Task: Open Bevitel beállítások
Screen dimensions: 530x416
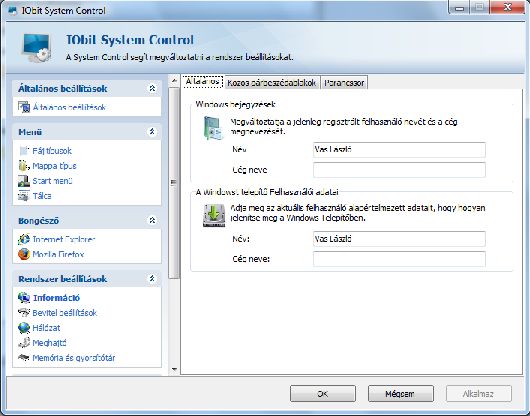Action: (x=65, y=313)
